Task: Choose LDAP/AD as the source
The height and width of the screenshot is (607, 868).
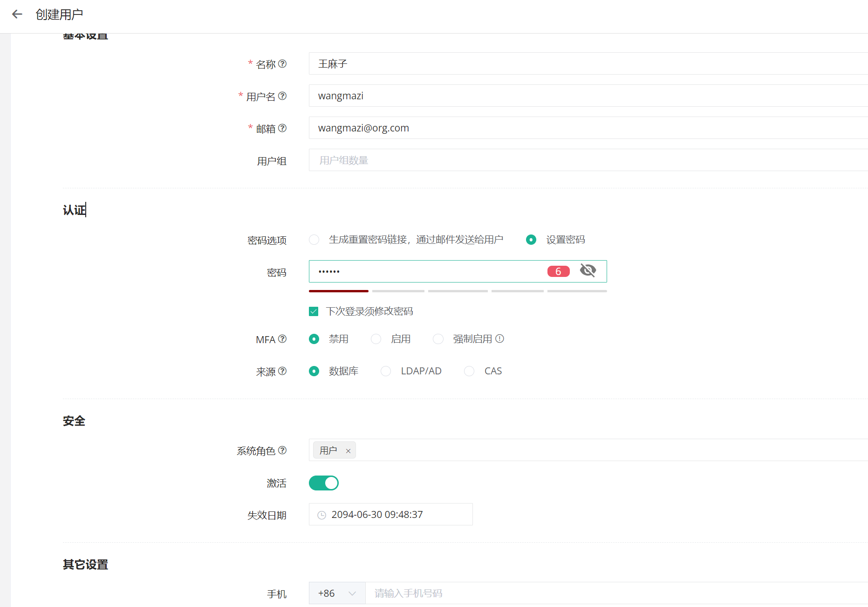Action: pyautogui.click(x=386, y=371)
